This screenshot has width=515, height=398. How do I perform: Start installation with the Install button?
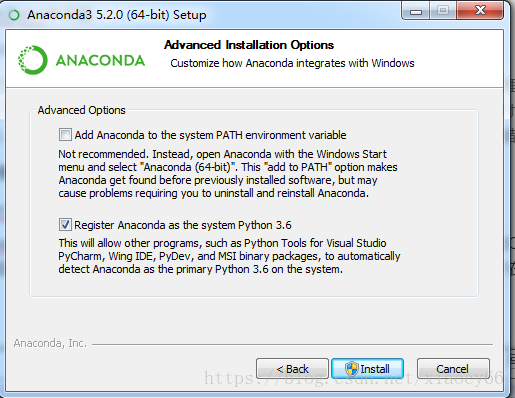coord(368,369)
